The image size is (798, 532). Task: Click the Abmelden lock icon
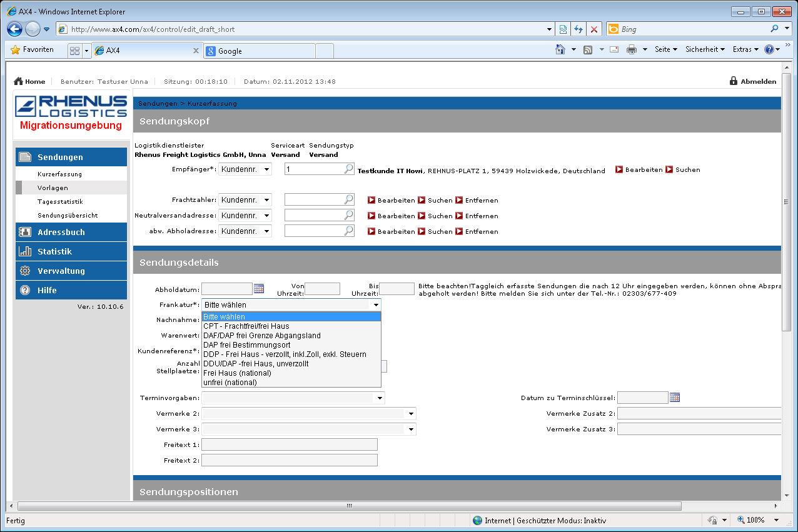pos(734,81)
